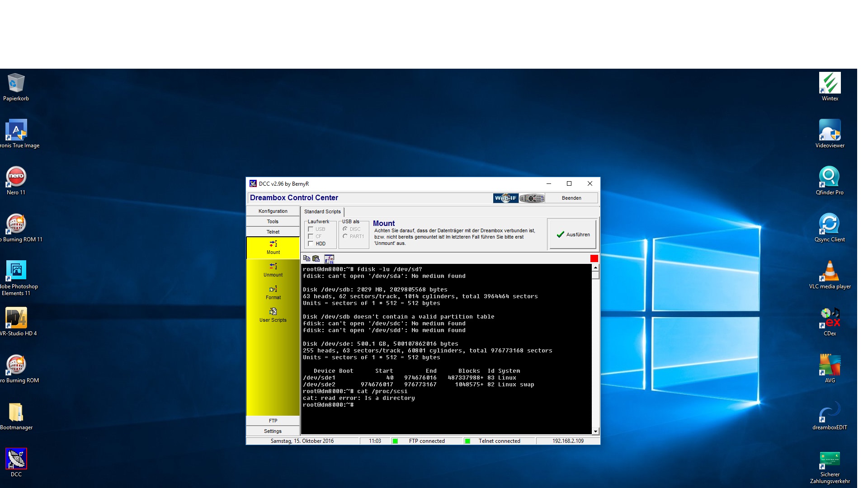Click the /dev/sde2 Linux swap row
The width and height of the screenshot is (868, 488).
[x=419, y=385]
